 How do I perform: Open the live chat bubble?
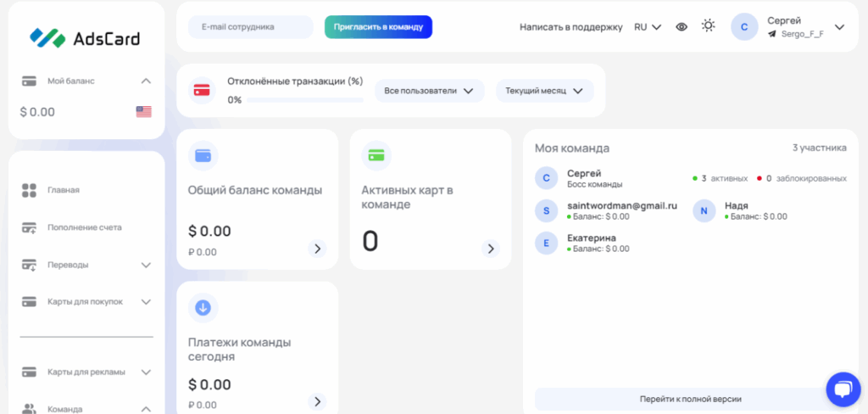(x=843, y=389)
